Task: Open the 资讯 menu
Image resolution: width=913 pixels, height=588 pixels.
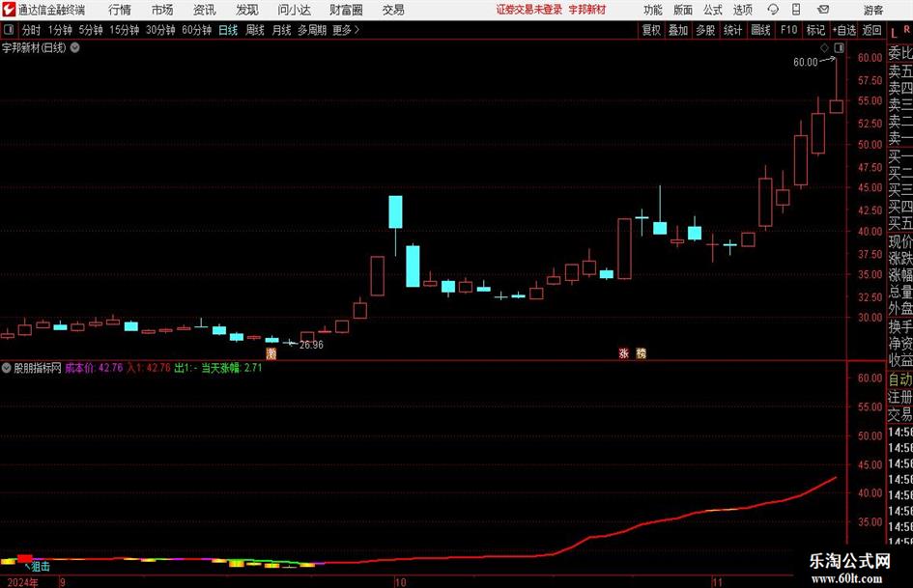Action: (205, 10)
